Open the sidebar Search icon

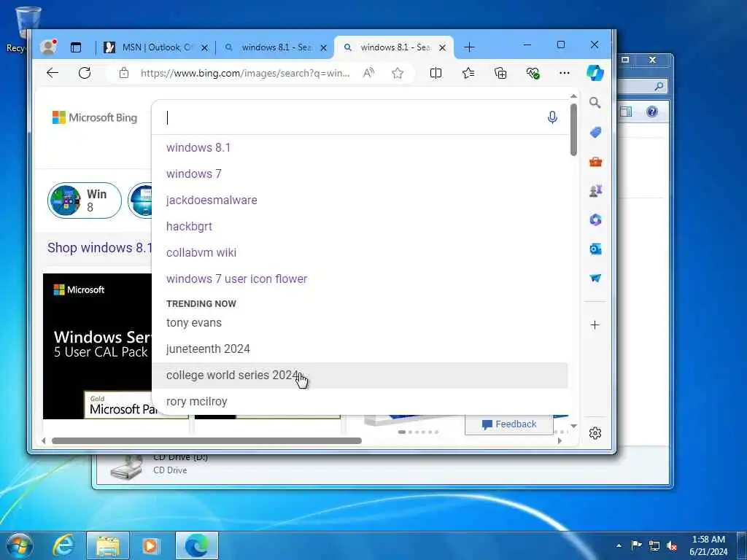coord(595,102)
